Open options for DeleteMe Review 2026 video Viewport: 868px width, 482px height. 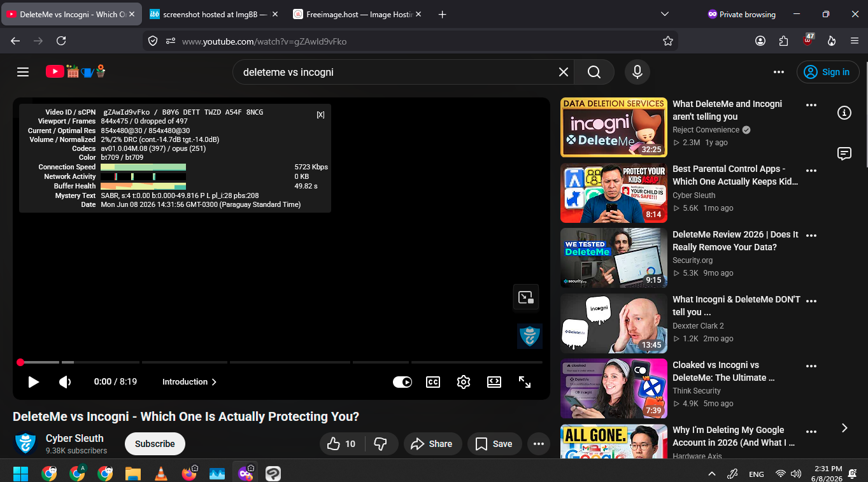[x=811, y=236]
